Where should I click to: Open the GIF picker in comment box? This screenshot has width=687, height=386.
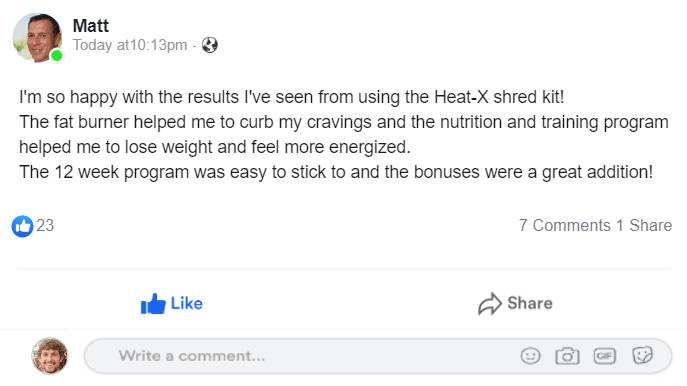click(605, 356)
